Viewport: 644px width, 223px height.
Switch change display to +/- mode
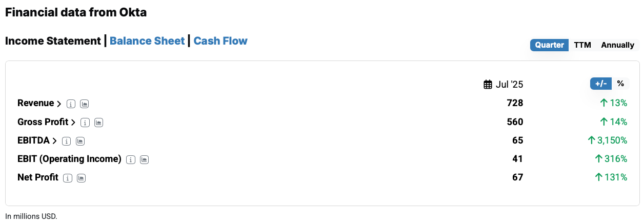pos(601,84)
